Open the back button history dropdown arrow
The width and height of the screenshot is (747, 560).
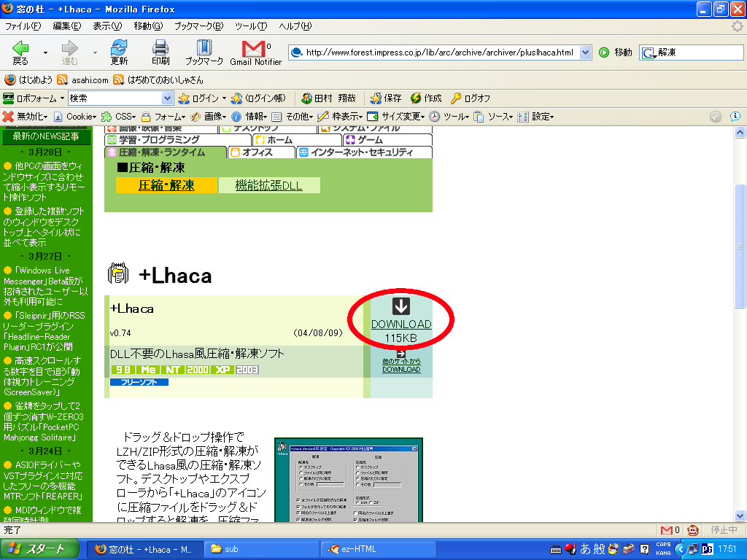[x=45, y=52]
